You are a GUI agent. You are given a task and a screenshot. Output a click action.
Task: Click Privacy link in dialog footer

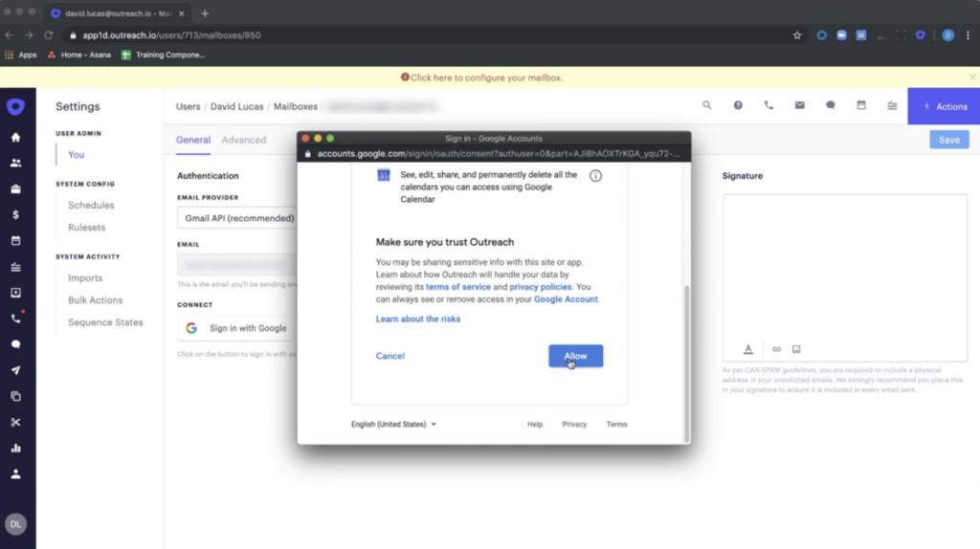(x=574, y=424)
